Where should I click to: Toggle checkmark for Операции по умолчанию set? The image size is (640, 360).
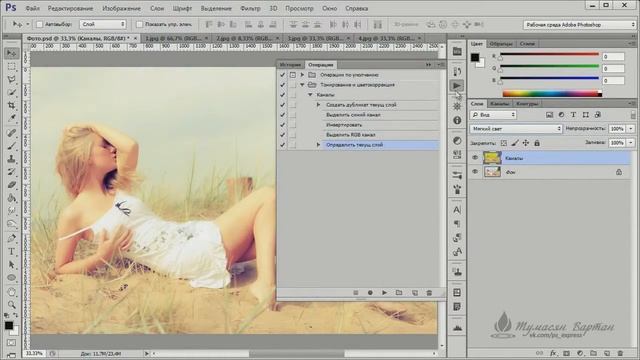[x=282, y=75]
